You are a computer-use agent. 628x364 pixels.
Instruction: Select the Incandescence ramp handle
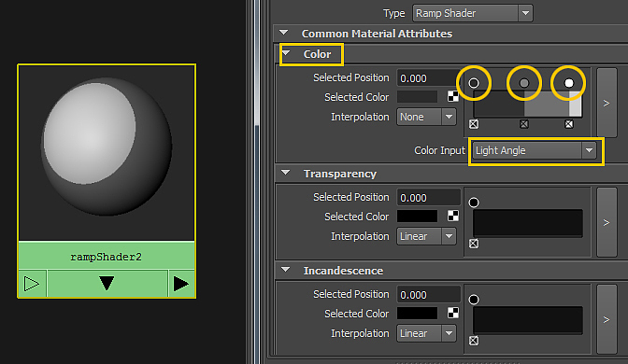(x=474, y=300)
